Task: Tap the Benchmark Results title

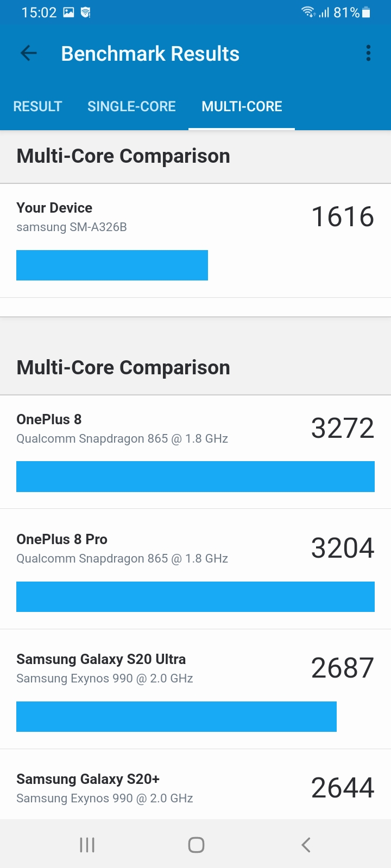Action: pyautogui.click(x=150, y=54)
